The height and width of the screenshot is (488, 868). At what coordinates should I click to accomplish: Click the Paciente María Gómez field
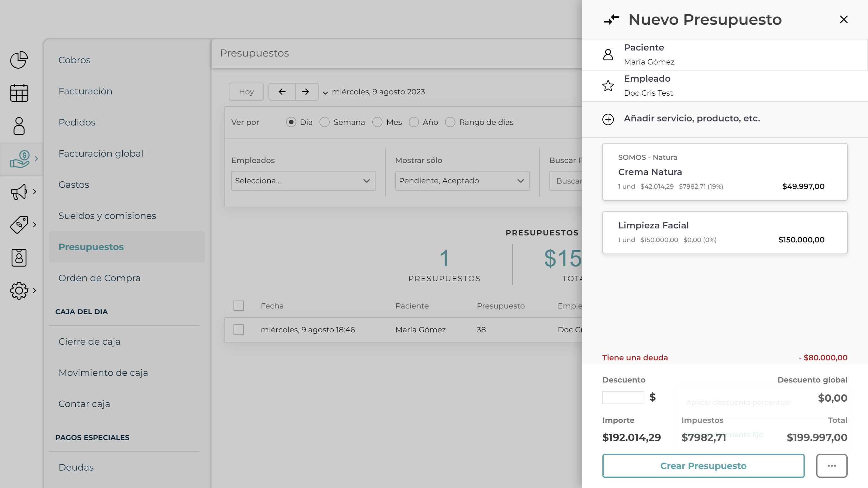pos(724,55)
